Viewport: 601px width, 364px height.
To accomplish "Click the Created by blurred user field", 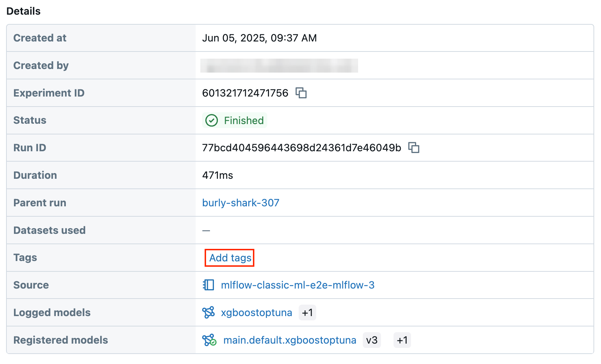I will pyautogui.click(x=280, y=66).
